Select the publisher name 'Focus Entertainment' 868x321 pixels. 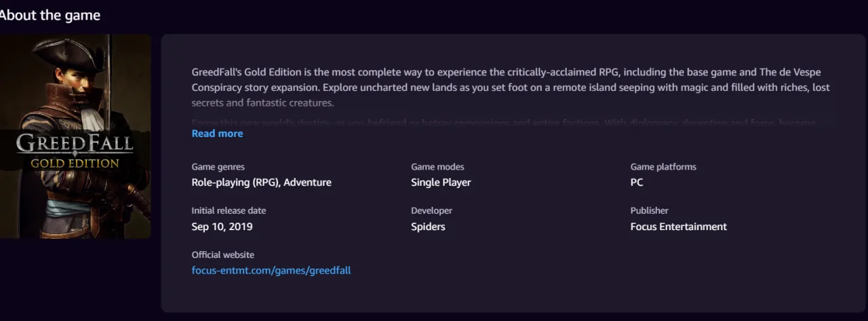point(679,227)
